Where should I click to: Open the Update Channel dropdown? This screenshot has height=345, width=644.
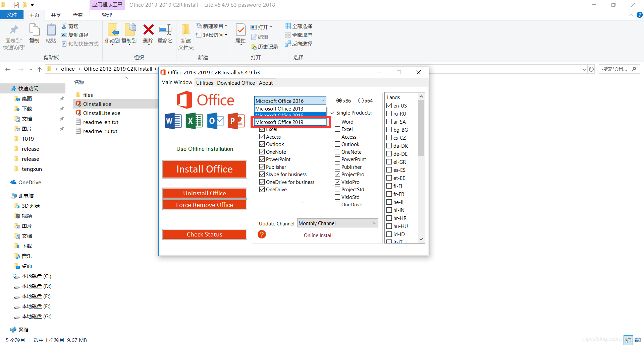point(337,223)
